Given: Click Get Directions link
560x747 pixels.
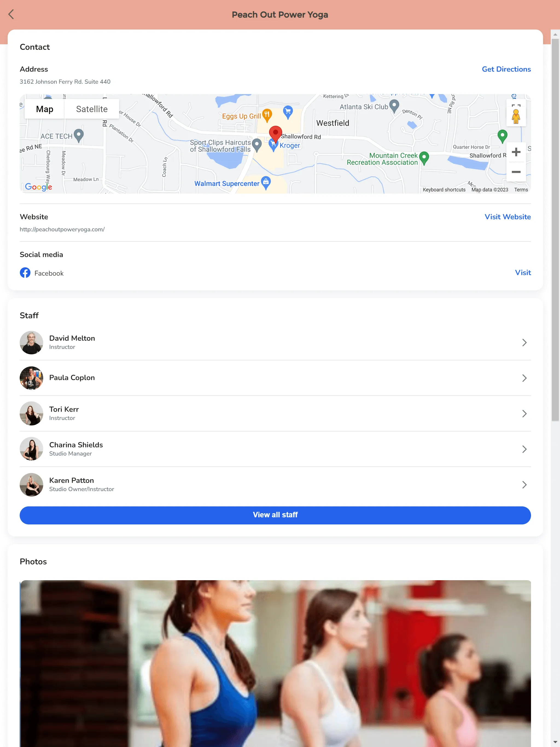Looking at the screenshot, I should [x=506, y=69].
